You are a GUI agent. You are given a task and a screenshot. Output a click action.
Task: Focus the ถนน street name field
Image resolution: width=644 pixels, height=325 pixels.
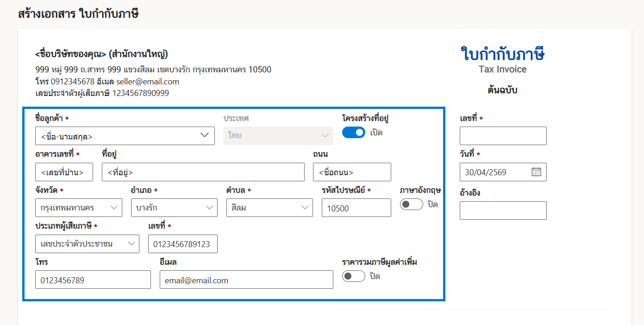(x=352, y=172)
